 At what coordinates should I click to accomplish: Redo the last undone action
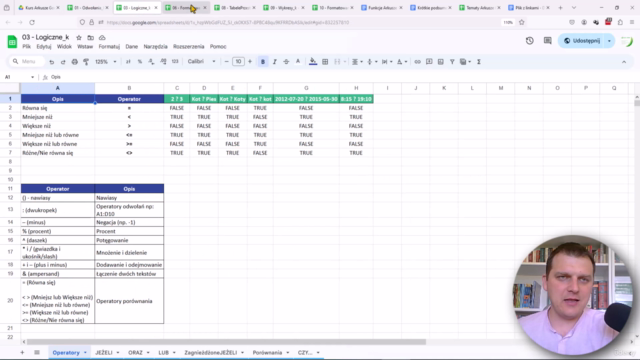(x=63, y=62)
